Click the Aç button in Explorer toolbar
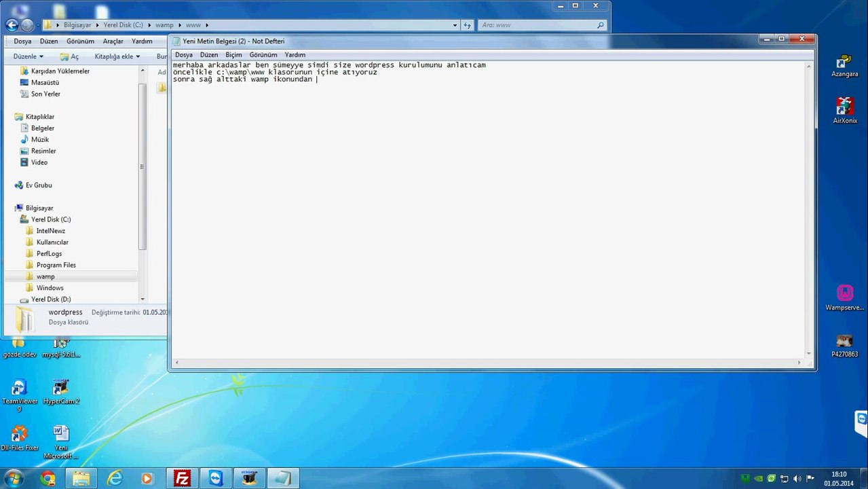This screenshot has width=868, height=489. (x=70, y=56)
